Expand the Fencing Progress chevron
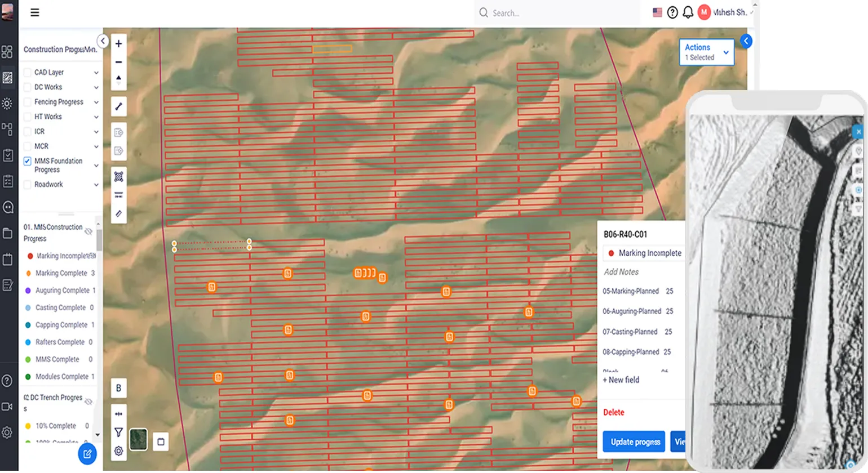The height and width of the screenshot is (473, 868). click(x=96, y=102)
